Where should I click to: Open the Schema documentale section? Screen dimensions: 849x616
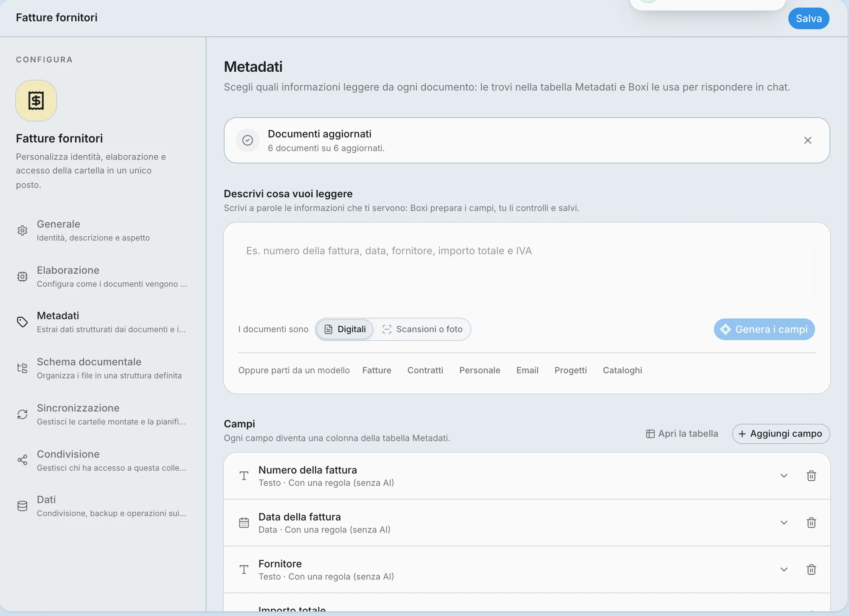pyautogui.click(x=102, y=368)
